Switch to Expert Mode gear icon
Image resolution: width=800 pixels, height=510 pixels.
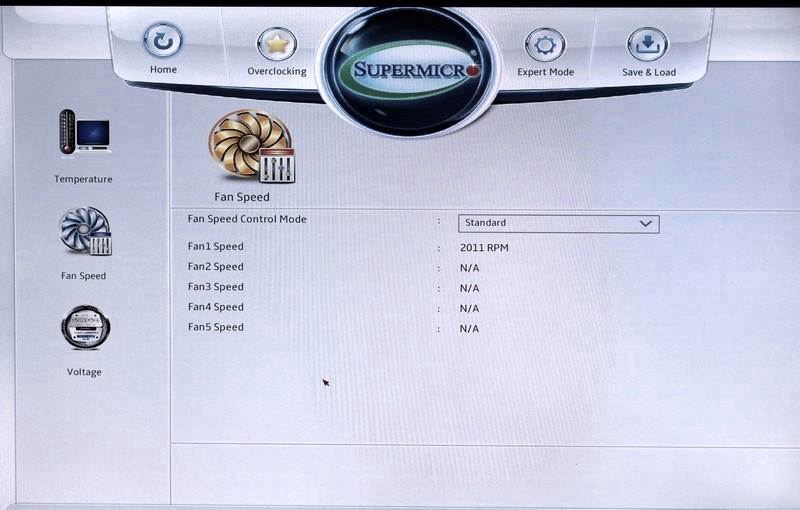545,45
